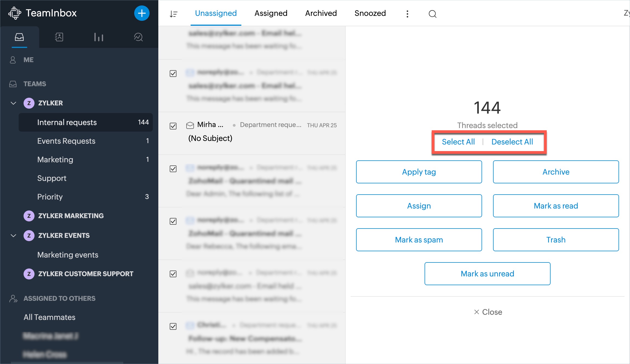Screen dimensions: 630x364
Task: Open the chat analytics icon in sidebar
Action: 138,37
